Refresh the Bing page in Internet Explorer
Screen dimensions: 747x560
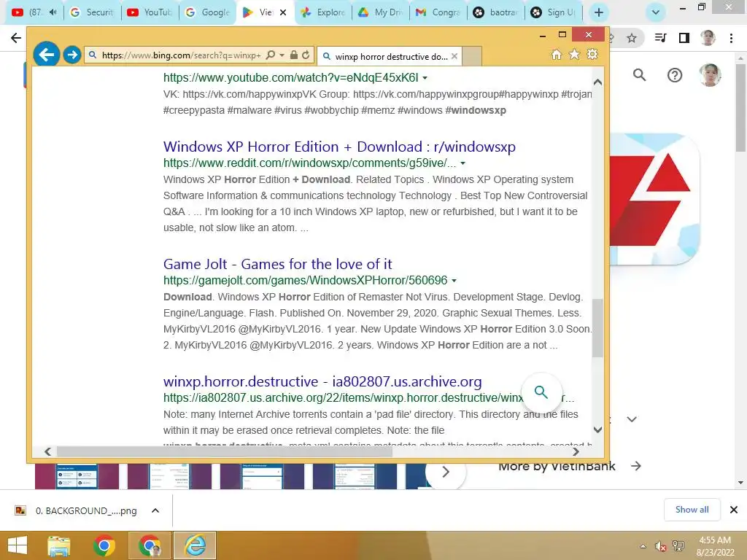click(306, 55)
